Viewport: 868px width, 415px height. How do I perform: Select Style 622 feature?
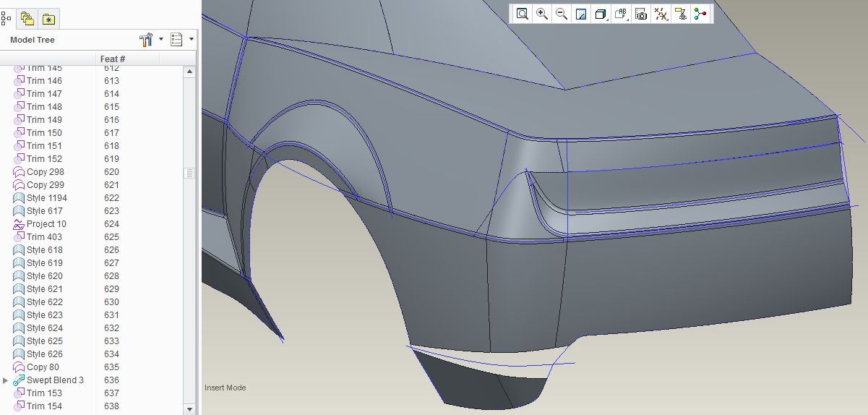45,302
